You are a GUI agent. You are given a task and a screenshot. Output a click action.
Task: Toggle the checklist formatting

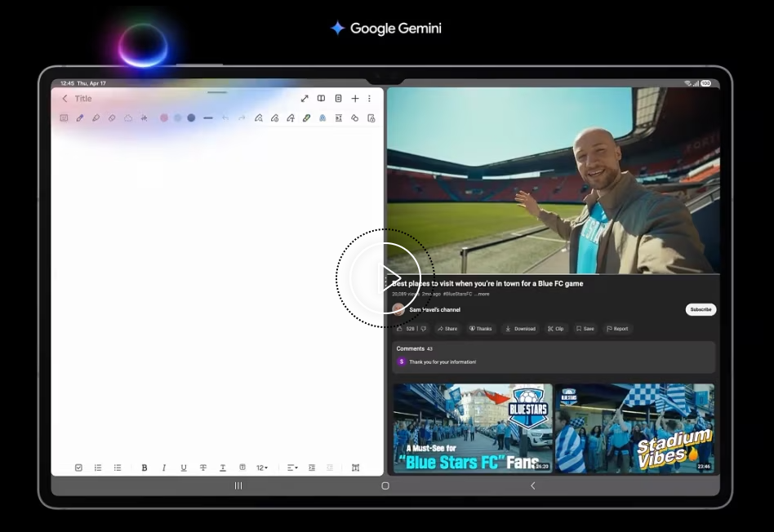[x=78, y=468]
